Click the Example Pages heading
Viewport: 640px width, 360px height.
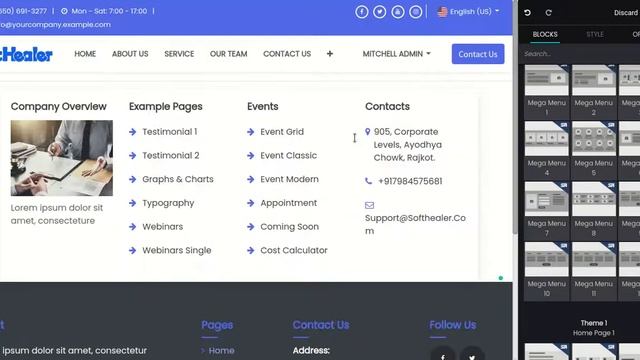[x=166, y=107]
